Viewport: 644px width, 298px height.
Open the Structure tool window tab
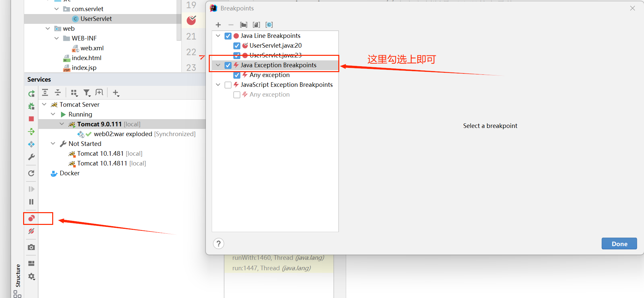[18, 275]
